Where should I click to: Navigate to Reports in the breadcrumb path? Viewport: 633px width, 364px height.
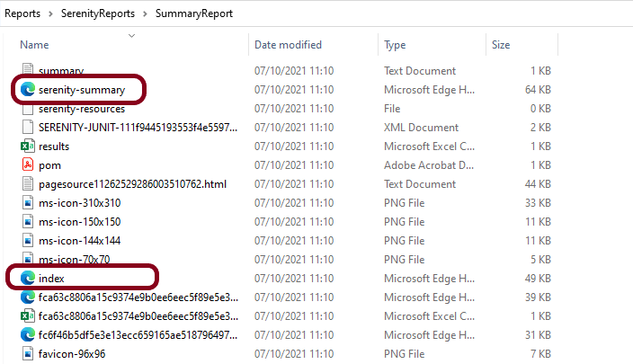[x=23, y=13]
